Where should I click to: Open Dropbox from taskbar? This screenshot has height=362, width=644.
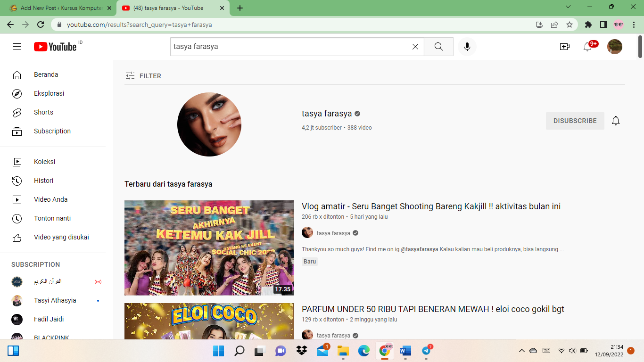click(x=302, y=351)
